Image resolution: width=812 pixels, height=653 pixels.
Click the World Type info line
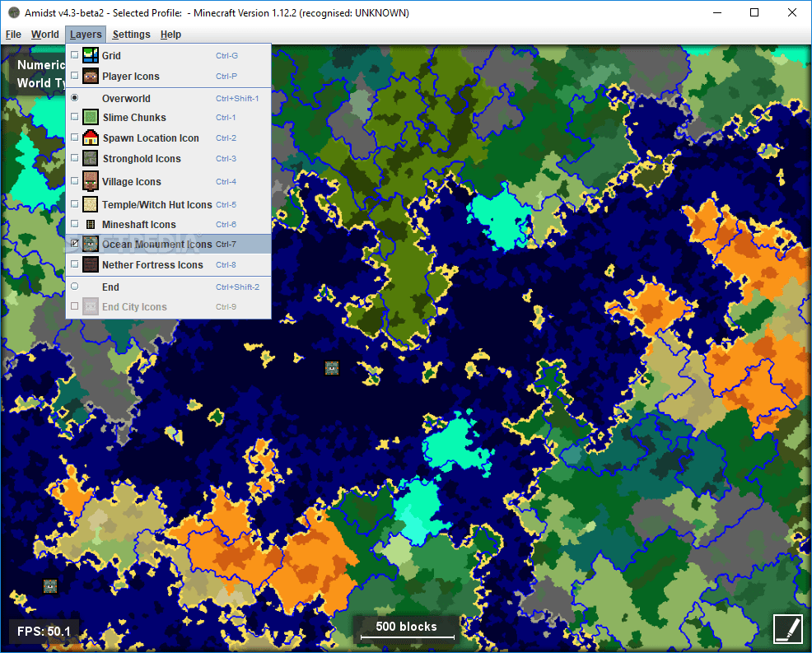(x=41, y=83)
